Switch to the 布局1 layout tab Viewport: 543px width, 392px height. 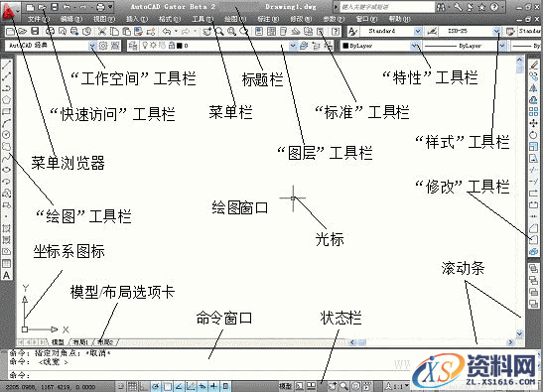pos(80,342)
